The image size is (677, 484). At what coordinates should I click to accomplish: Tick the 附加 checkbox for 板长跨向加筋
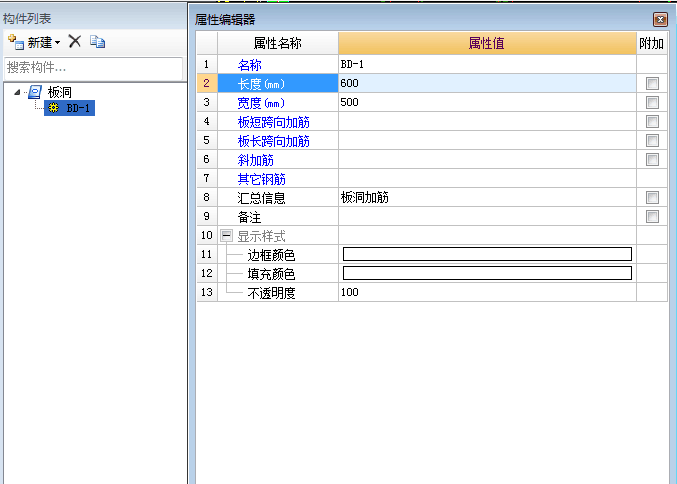(652, 140)
